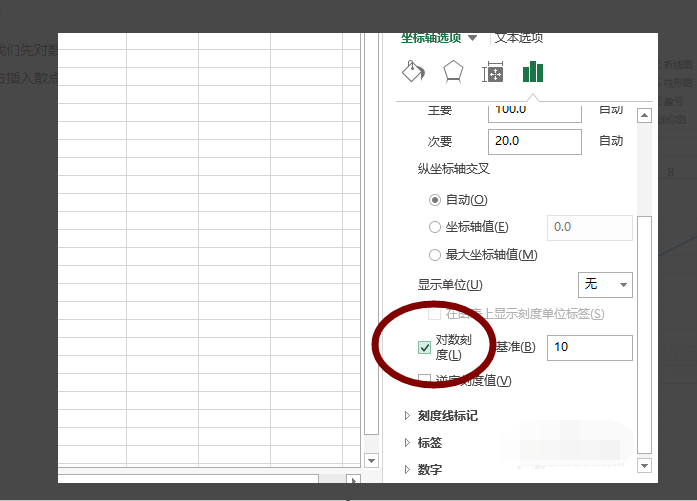The image size is (697, 501).
Task: Click the 主要 unit field showing 100.0
Action: pos(535,112)
